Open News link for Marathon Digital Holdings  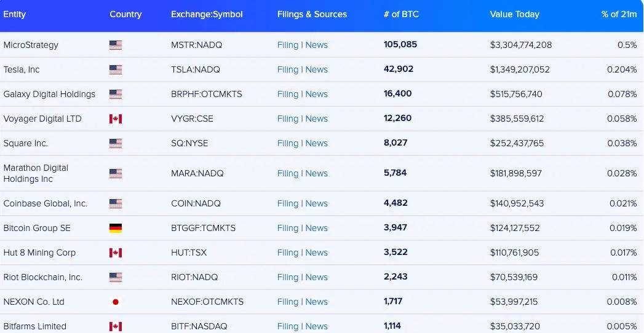click(x=317, y=173)
